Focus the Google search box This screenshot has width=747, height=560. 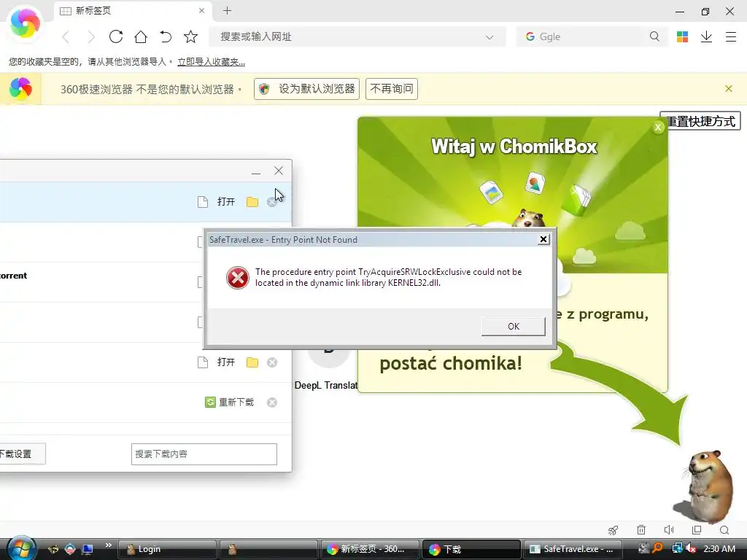591,36
